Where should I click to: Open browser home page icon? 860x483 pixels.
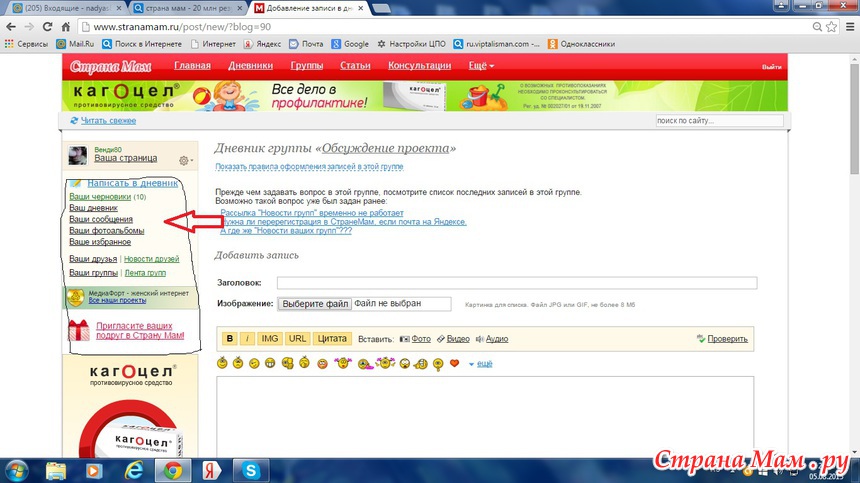(66, 27)
